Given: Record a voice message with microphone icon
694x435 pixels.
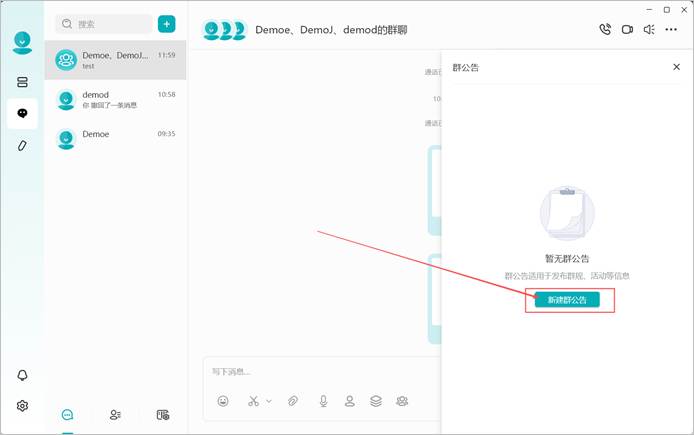Looking at the screenshot, I should click(x=324, y=401).
